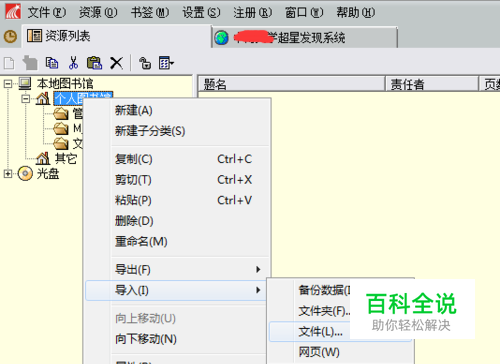Screen dimensions: 500x364
Task: Open the 导出(F) submenu arrow
Action: coord(258,269)
